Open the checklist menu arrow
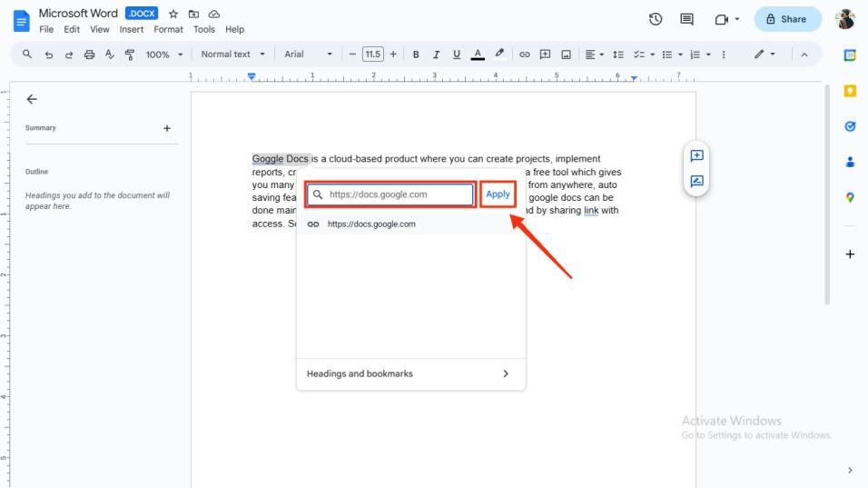The width and height of the screenshot is (868, 488). coord(653,55)
